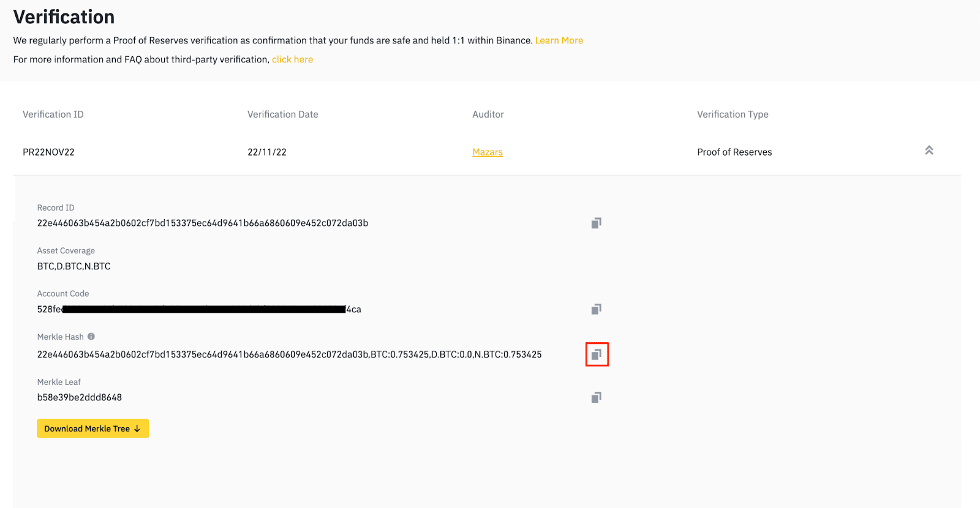Image resolution: width=980 pixels, height=508 pixels.
Task: Copy the Merkle Hash string
Action: 597,354
